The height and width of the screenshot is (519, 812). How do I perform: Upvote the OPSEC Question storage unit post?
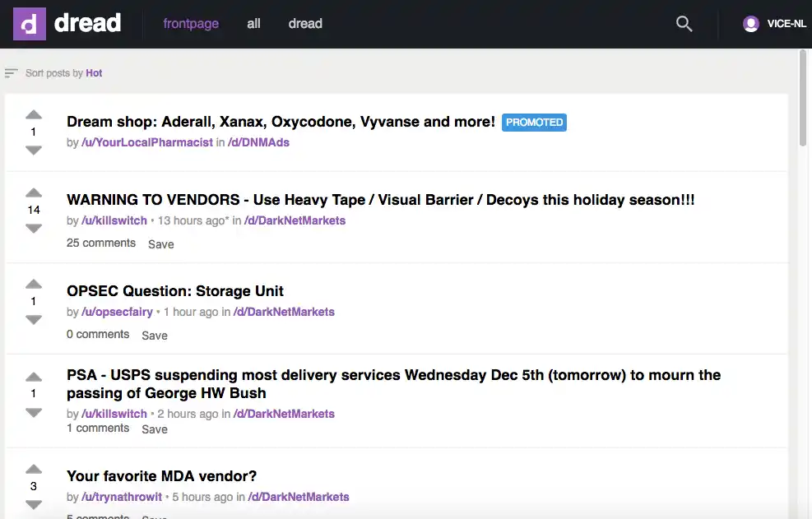click(33, 283)
